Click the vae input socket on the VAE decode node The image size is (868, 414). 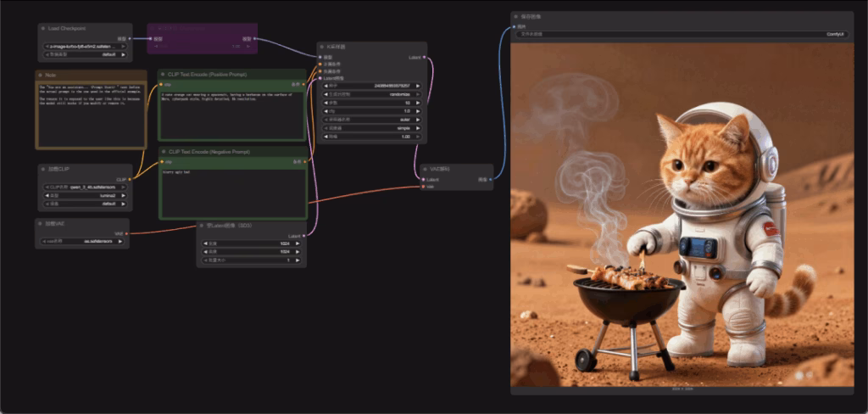click(423, 187)
